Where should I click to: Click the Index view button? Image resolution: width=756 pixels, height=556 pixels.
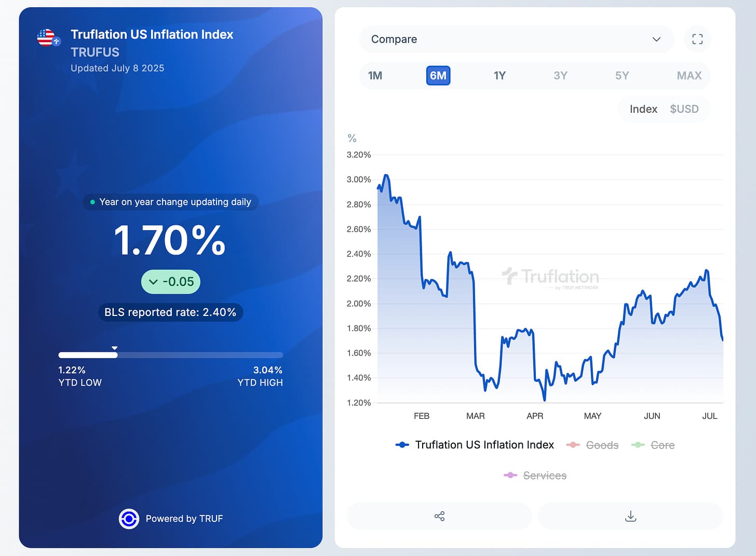pos(643,109)
